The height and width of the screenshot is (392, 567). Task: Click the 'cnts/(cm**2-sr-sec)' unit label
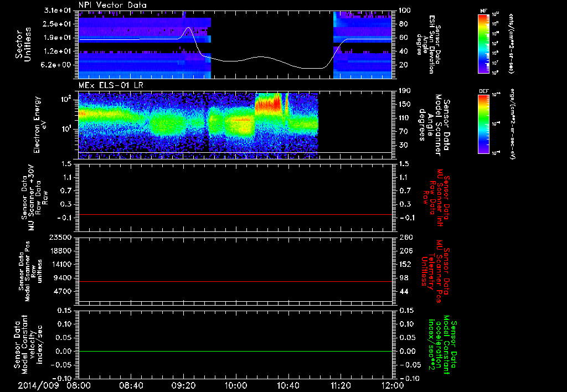pyautogui.click(x=511, y=43)
